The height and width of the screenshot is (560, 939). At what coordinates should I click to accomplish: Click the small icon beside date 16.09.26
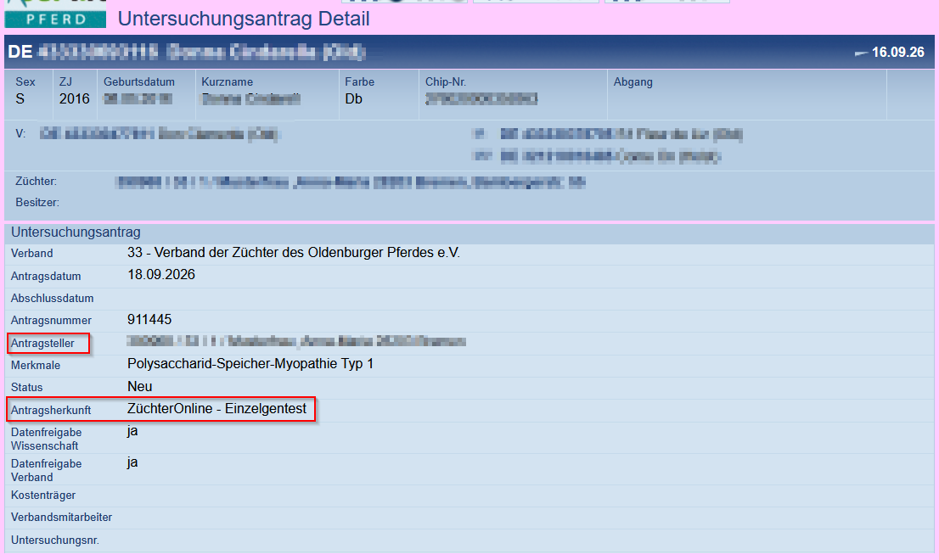[861, 53]
